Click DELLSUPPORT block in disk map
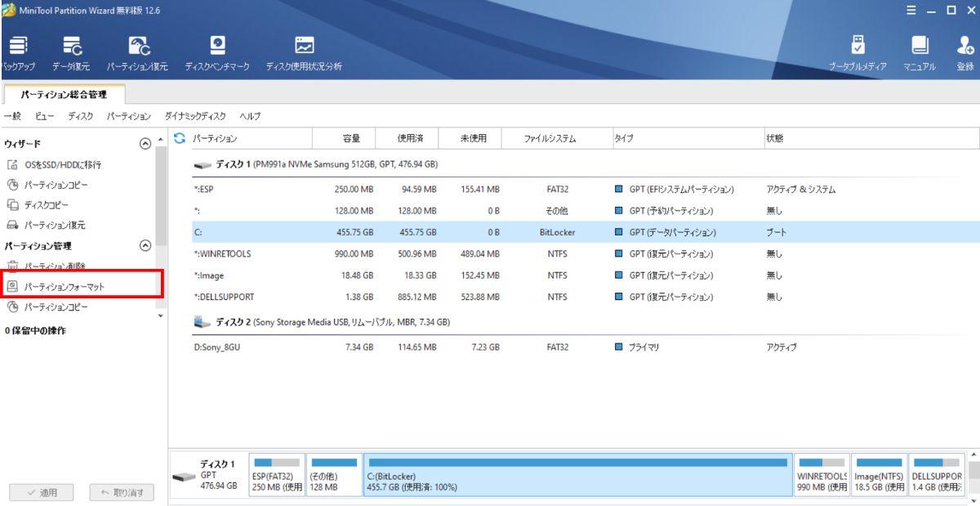Screen dimensions: 980x506 (936, 477)
